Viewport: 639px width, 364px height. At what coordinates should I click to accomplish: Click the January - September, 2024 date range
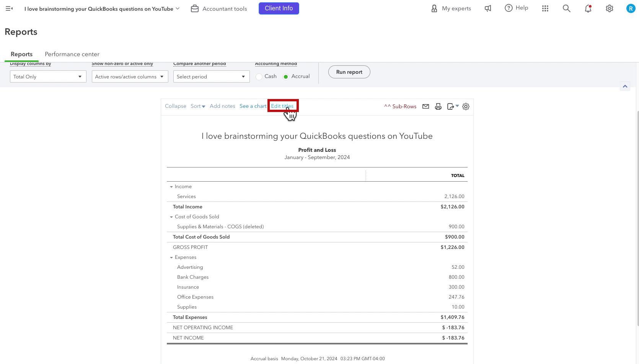pyautogui.click(x=317, y=157)
